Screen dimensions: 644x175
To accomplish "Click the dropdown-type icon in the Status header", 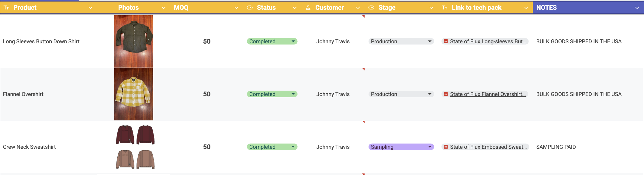I will (250, 8).
